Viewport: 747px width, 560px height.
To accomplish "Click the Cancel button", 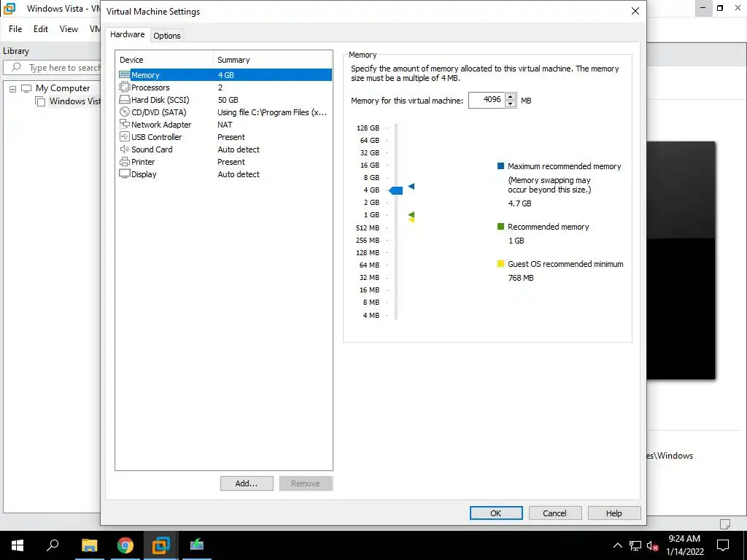I will tap(555, 513).
